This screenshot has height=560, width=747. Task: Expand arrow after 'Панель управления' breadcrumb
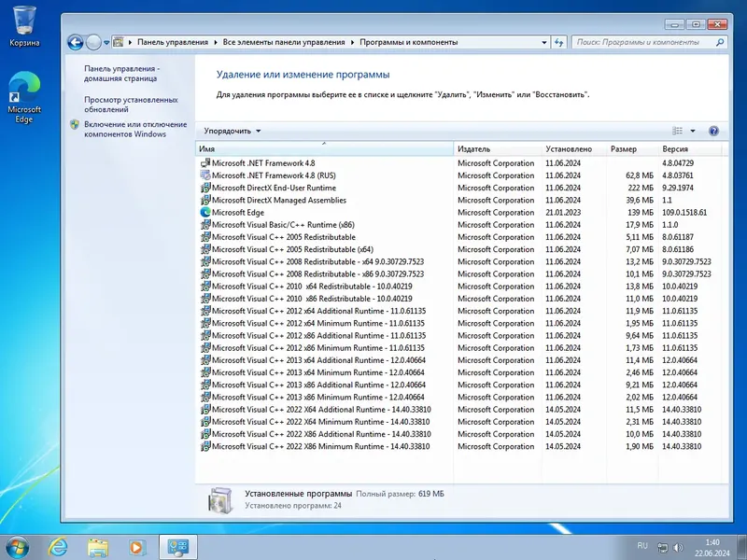[216, 42]
